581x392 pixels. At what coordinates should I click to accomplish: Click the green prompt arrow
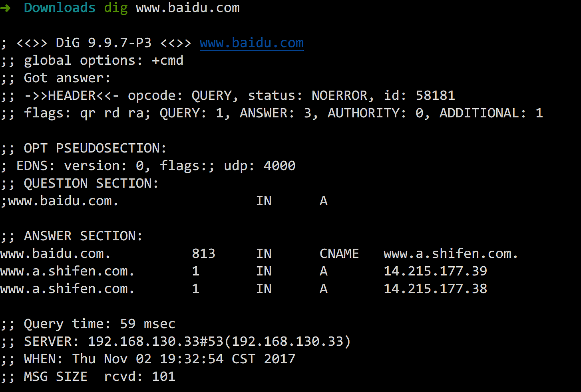(5, 8)
